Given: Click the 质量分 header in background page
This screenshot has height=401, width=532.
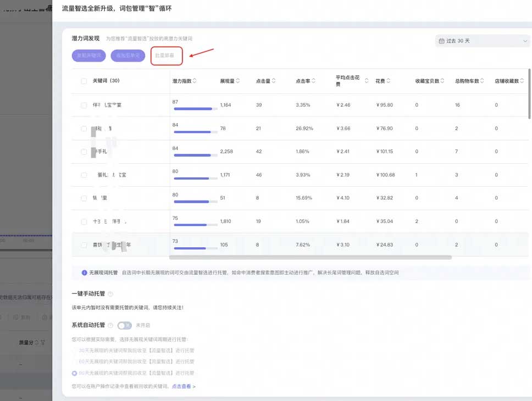Looking at the screenshot, I should tap(26, 343).
